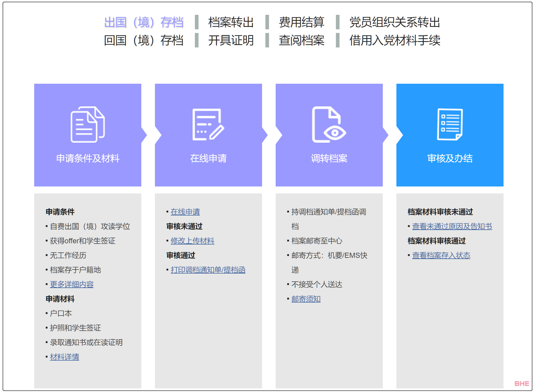Open the 费用结算 tab

pos(301,22)
